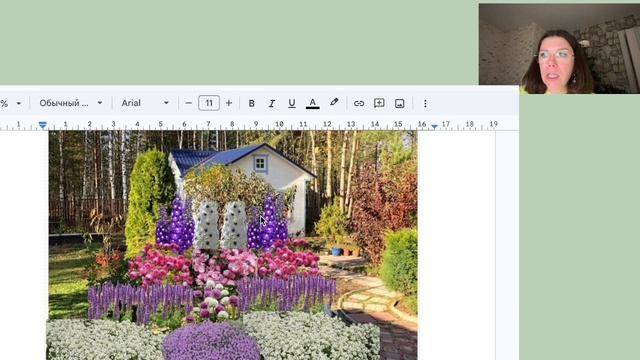This screenshot has height=360, width=640.
Task: Open the zoom percentage dropdown arrow
Action: [19, 104]
